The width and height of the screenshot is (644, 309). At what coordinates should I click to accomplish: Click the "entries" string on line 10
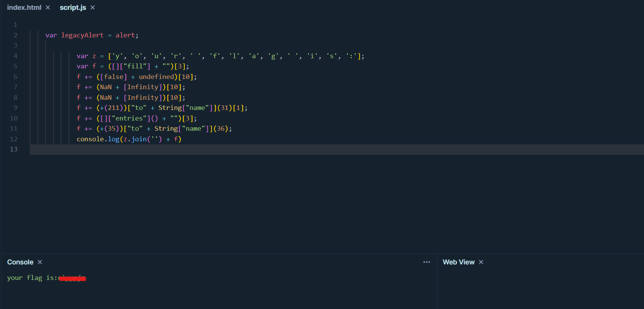click(131, 119)
